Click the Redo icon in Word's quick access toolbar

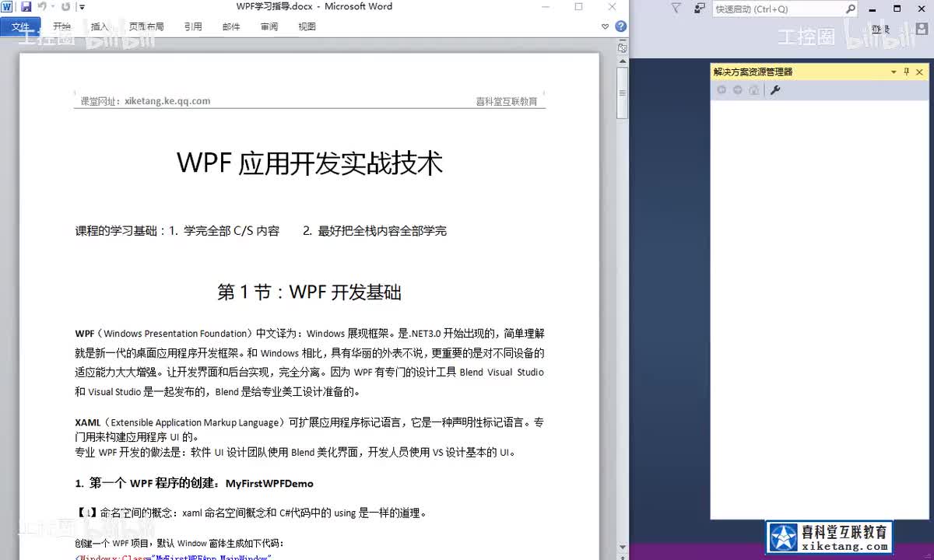click(65, 7)
